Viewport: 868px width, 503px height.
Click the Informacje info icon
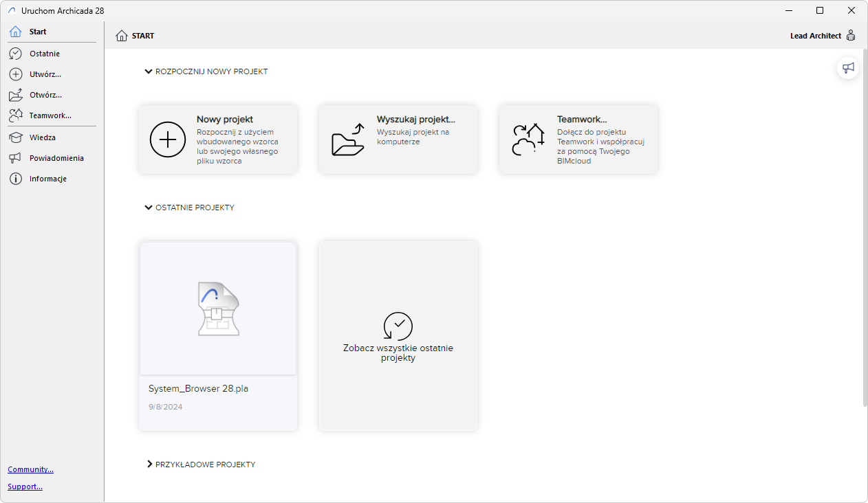[15, 179]
